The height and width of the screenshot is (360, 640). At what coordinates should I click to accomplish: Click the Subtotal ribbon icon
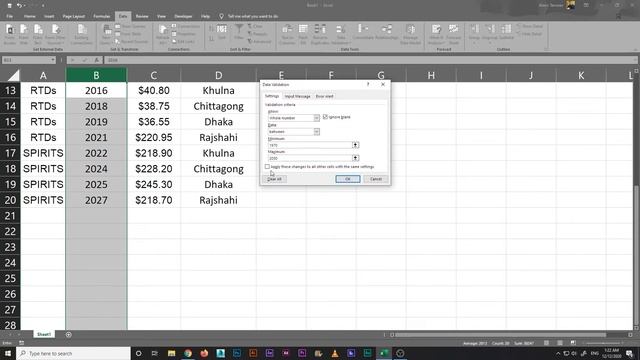pos(506,32)
